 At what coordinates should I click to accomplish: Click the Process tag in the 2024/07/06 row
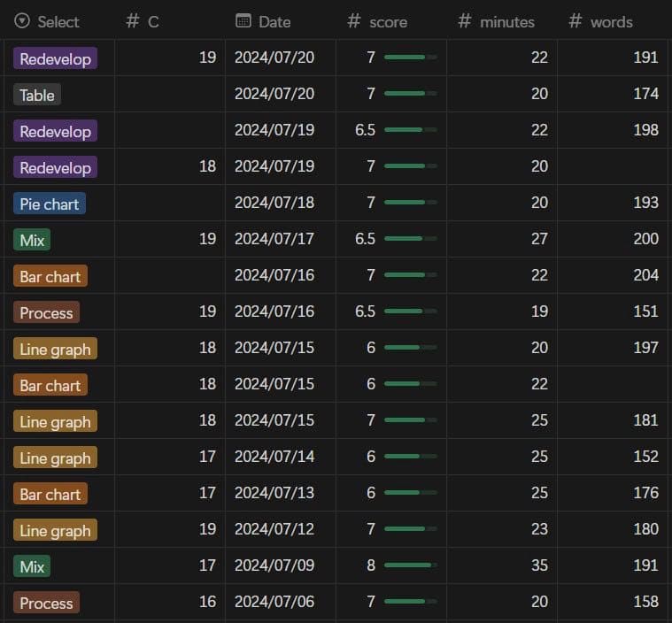tap(46, 603)
